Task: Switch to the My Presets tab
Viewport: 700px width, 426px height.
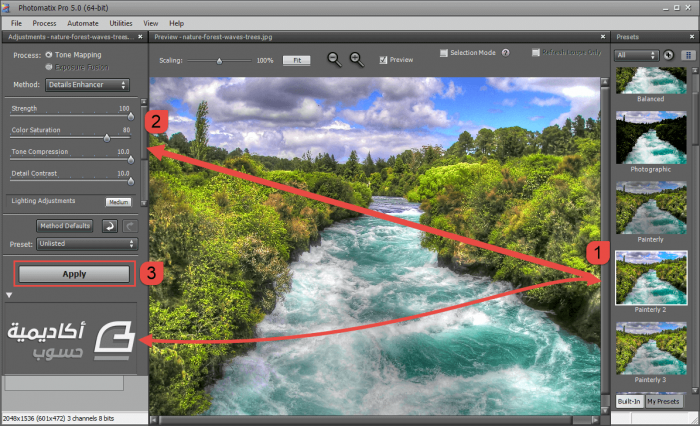Action: [663, 401]
